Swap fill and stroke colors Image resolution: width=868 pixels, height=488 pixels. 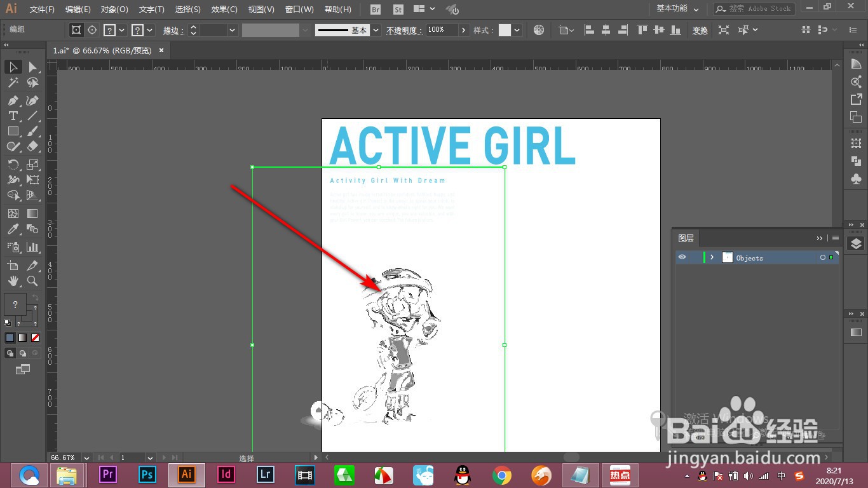(36, 297)
